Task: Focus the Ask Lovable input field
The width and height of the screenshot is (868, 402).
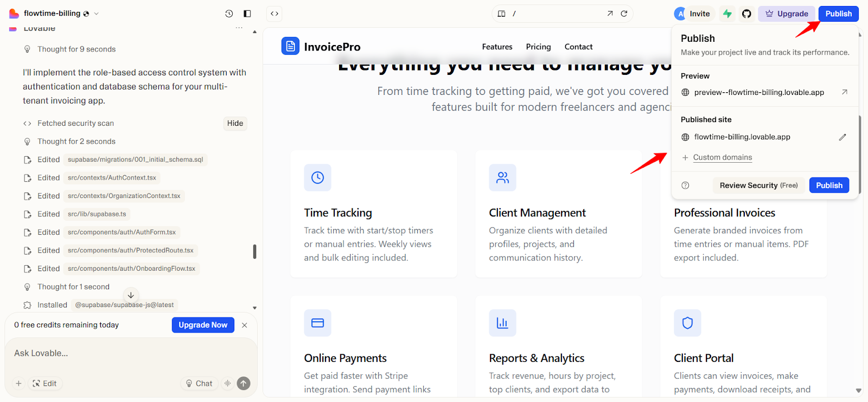Action: click(130, 353)
